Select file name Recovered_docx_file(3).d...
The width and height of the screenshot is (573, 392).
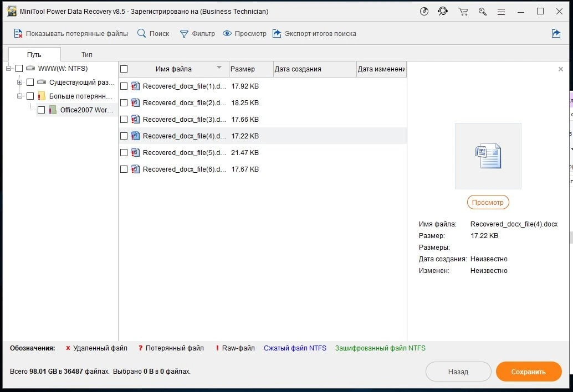[x=184, y=120]
